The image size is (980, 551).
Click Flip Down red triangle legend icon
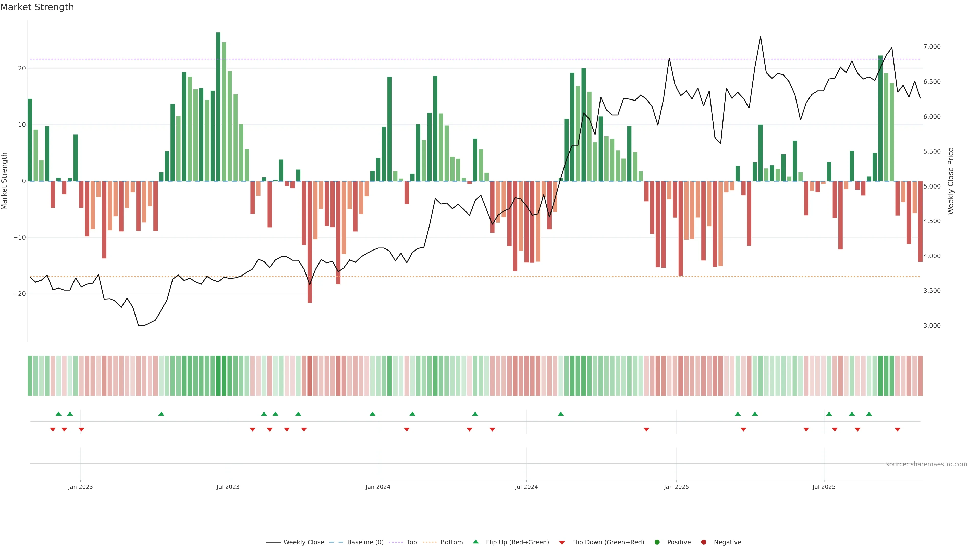[562, 543]
